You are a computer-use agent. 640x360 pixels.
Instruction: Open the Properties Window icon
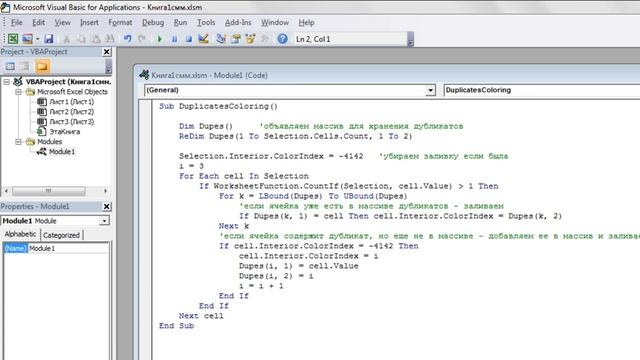[x=236, y=39]
